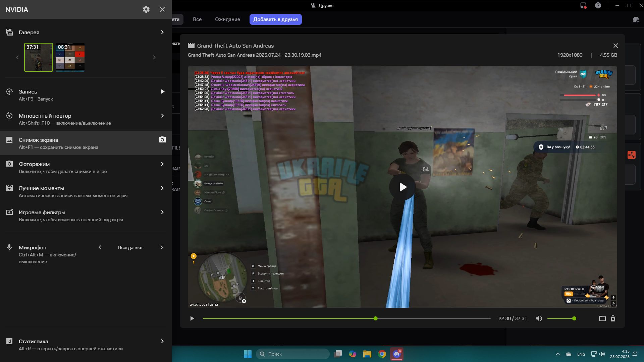Open the Gallery icon
Viewport: 644px width, 362px height.
pyautogui.click(x=9, y=32)
